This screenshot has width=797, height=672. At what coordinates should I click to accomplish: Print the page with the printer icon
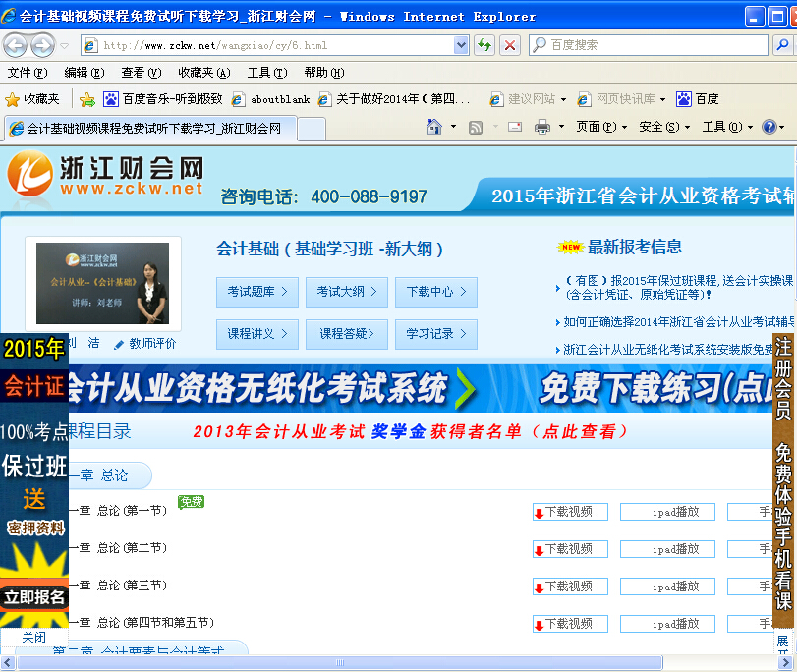(x=542, y=127)
